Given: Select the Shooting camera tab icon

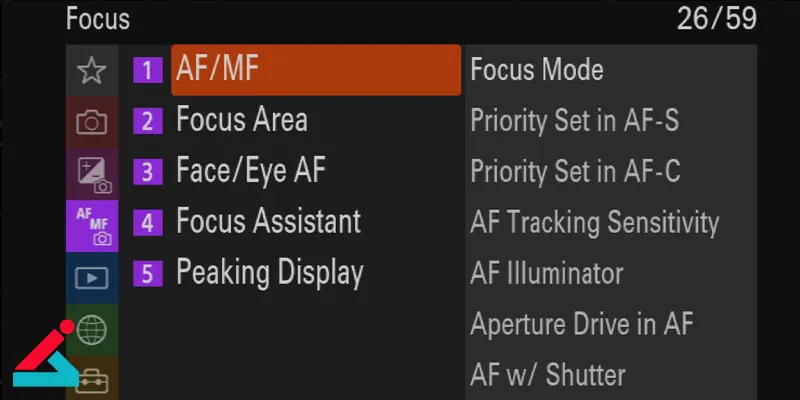Looking at the screenshot, I should [92, 122].
